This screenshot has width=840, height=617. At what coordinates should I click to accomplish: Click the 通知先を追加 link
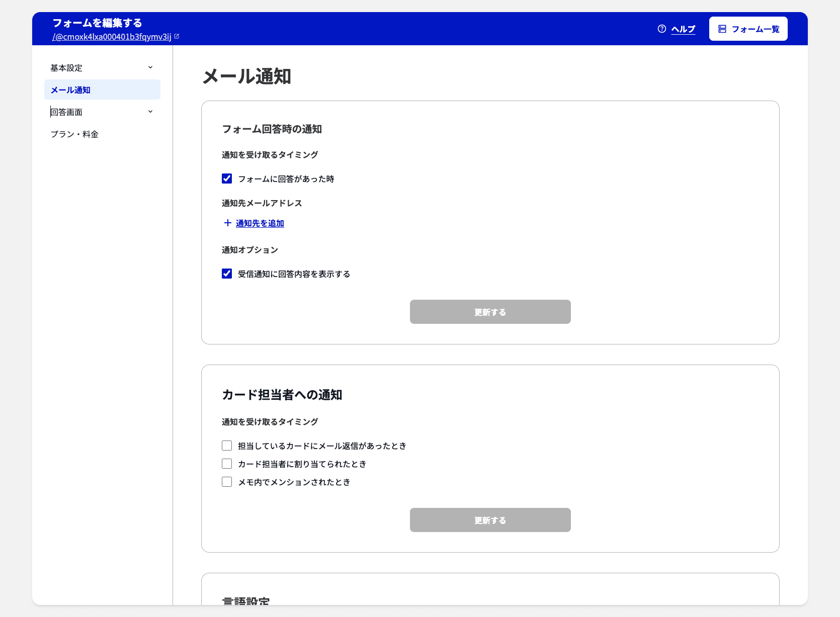tap(260, 223)
